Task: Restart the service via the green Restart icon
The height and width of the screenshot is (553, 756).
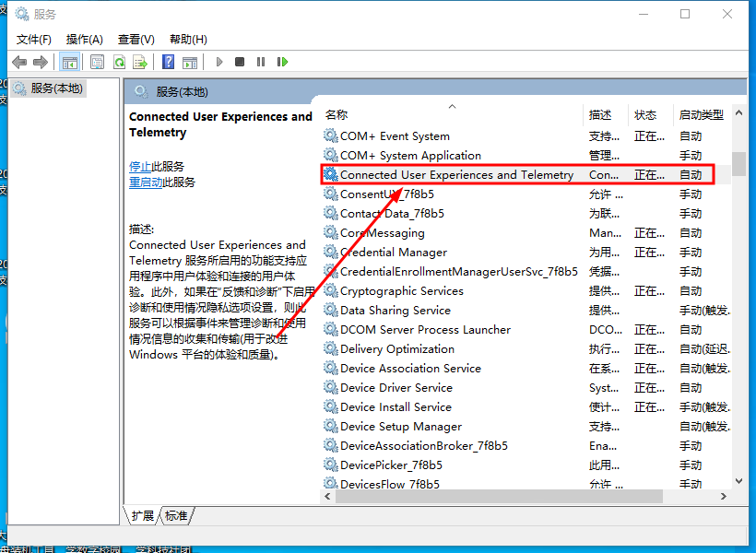Action: (282, 62)
